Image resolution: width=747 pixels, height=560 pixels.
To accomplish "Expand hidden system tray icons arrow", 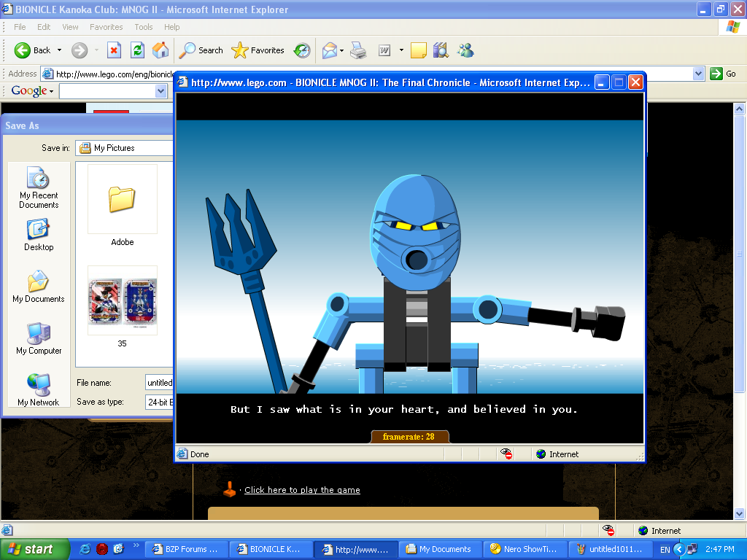I will pyautogui.click(x=679, y=550).
